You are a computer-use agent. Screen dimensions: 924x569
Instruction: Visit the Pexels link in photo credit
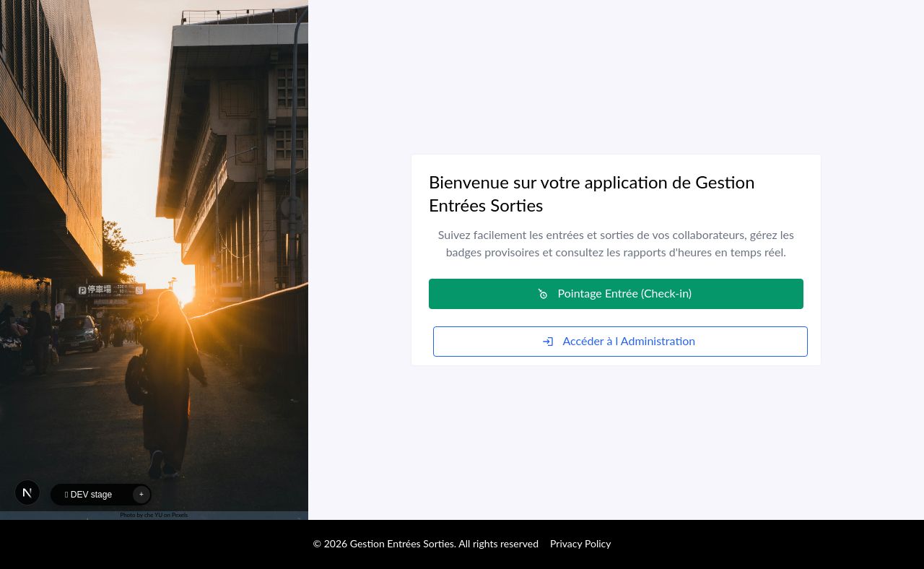180,515
